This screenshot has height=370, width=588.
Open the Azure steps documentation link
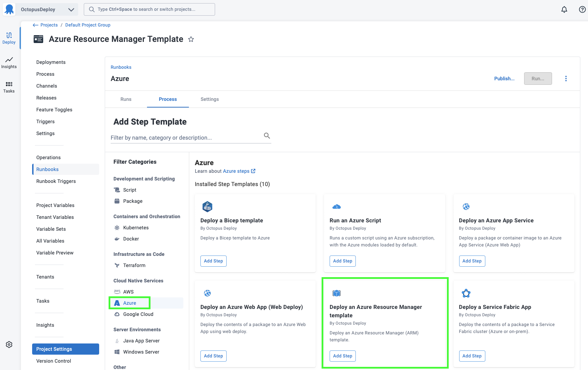pos(239,171)
